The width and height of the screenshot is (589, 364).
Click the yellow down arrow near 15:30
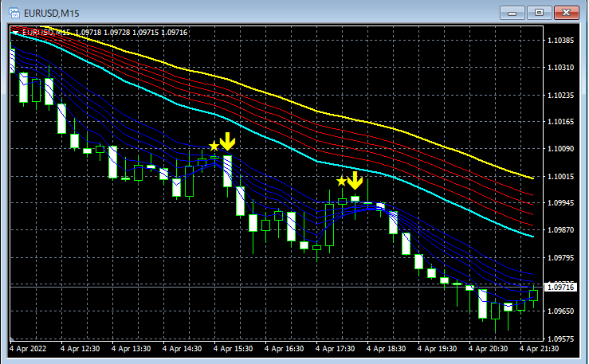pyautogui.click(x=227, y=141)
